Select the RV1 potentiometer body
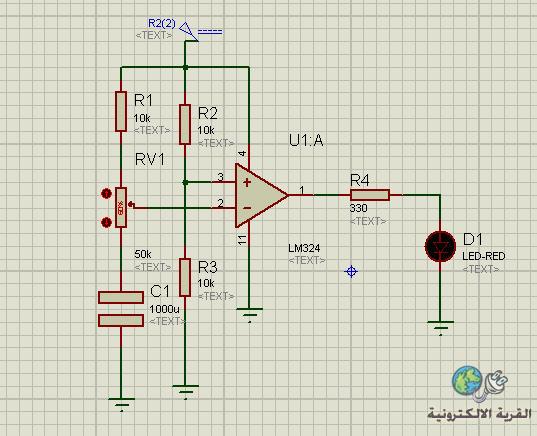The height and width of the screenshot is (436, 537). [121, 207]
